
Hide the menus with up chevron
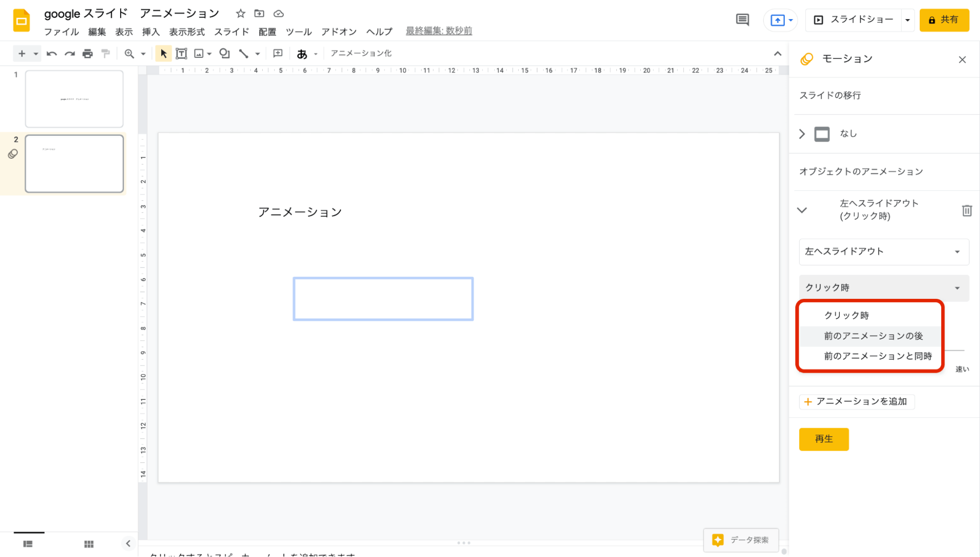pyautogui.click(x=777, y=53)
